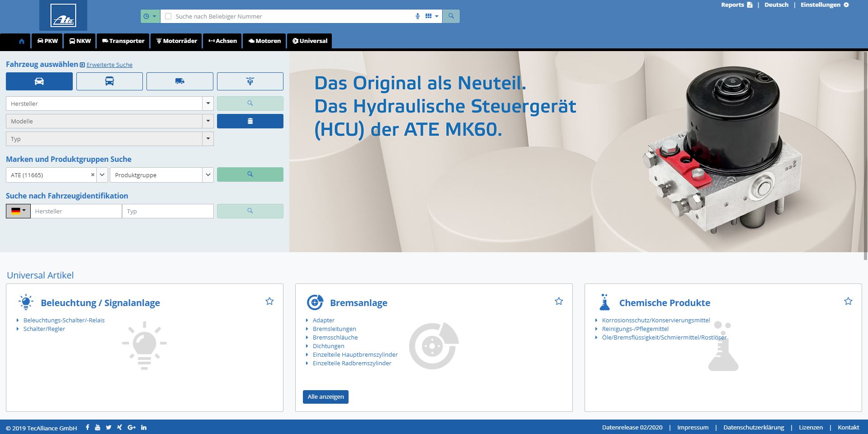Screen dimensions: 868x434
Task: Go to the home tab
Action: click(21, 41)
